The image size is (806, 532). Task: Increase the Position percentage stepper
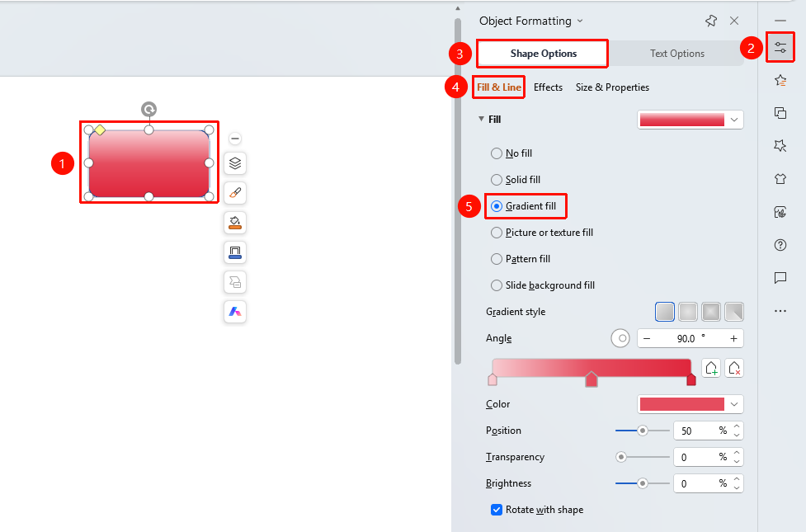[737, 426]
